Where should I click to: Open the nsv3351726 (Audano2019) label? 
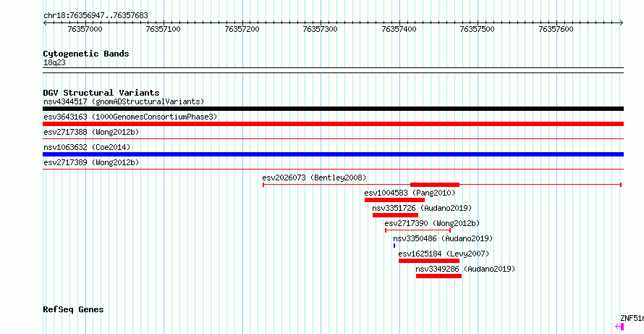422,208
